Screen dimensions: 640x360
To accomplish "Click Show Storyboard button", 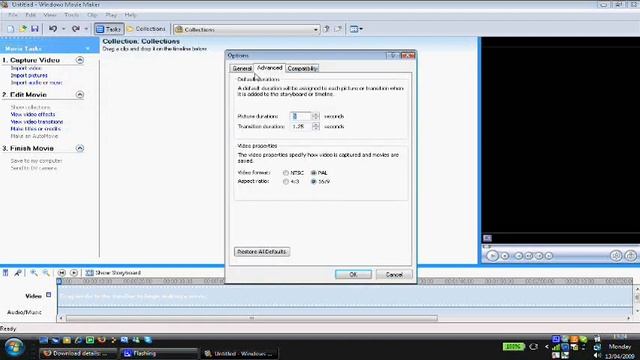I will tap(113, 273).
